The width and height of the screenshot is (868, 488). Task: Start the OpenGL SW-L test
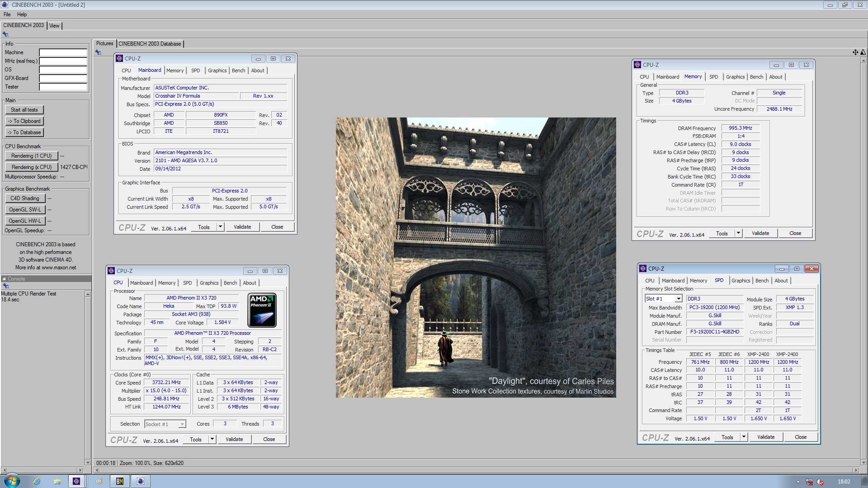25,210
